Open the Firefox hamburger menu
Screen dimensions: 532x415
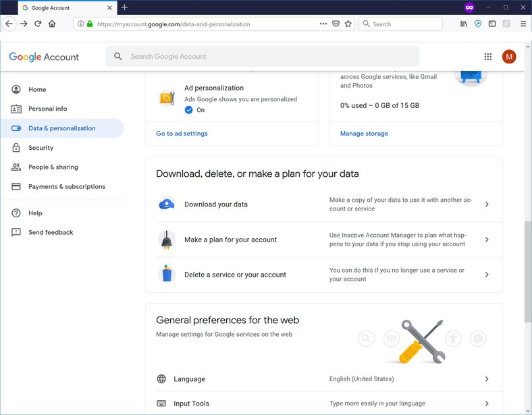coord(523,24)
